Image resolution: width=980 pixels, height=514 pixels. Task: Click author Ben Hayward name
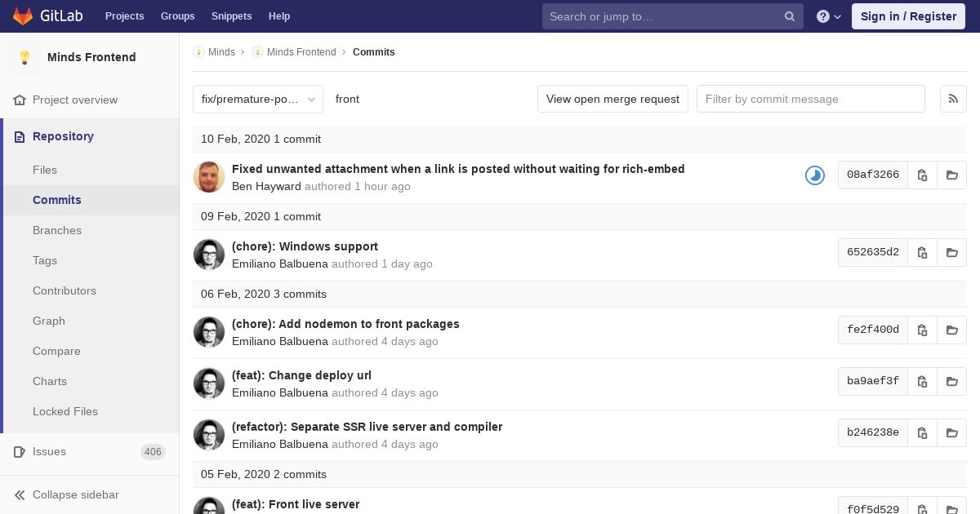click(x=266, y=186)
